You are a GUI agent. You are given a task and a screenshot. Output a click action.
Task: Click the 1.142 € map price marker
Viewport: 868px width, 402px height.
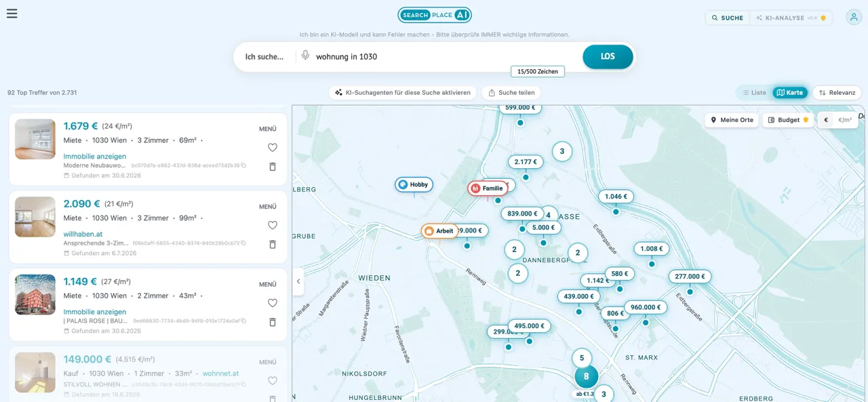(x=597, y=281)
